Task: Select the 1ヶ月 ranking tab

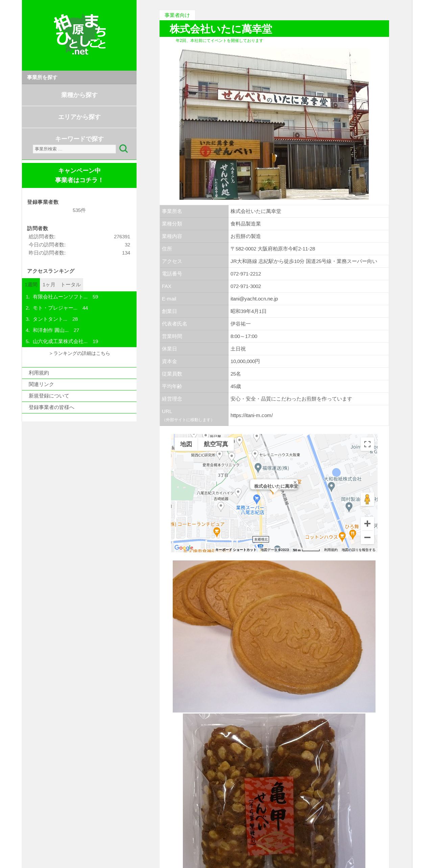Action: click(x=49, y=285)
